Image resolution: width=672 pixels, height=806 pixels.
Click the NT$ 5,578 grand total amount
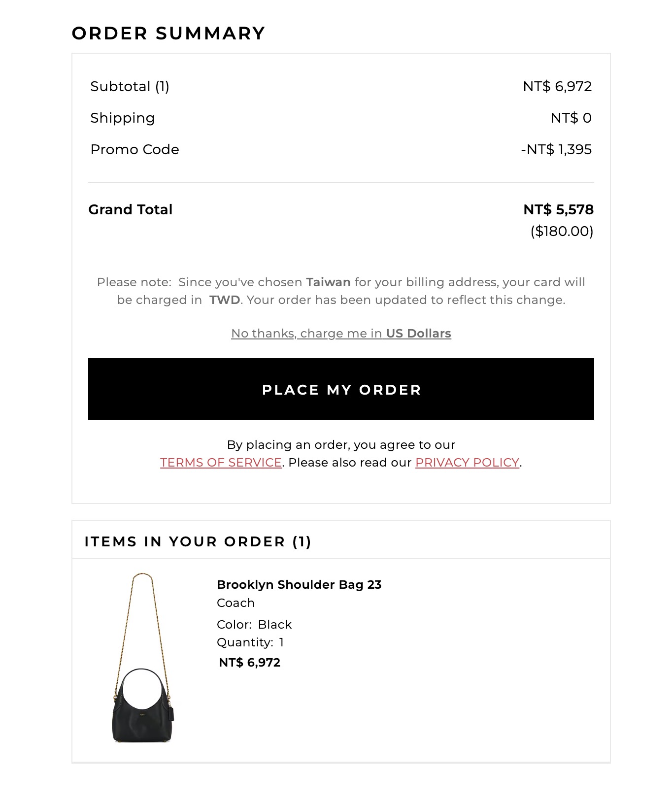coord(558,210)
